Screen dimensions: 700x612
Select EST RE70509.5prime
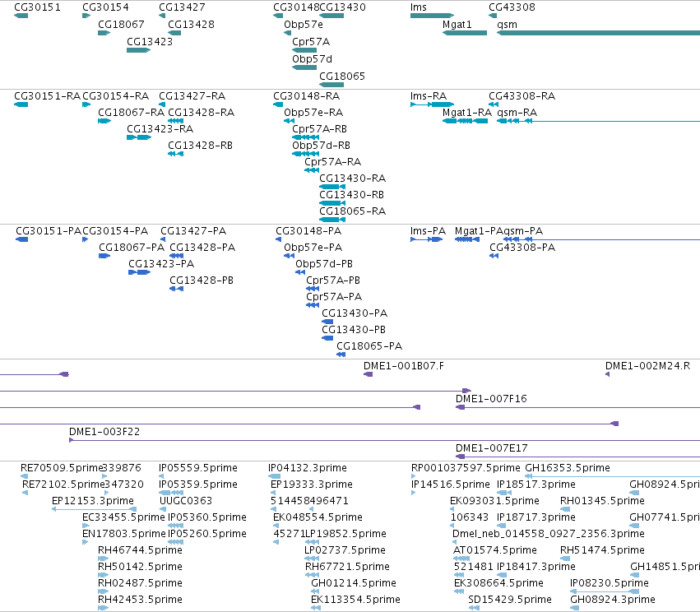[24, 476]
